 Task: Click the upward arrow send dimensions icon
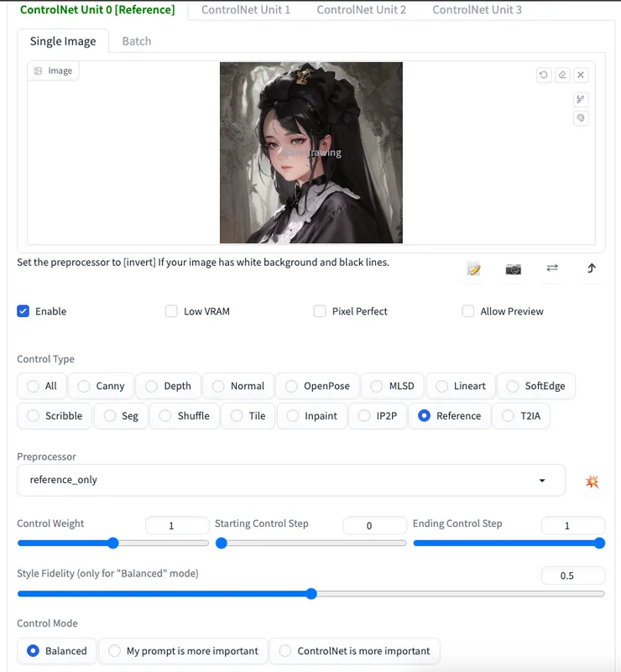[591, 268]
